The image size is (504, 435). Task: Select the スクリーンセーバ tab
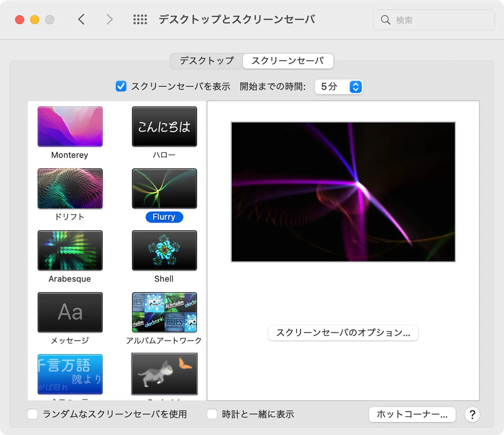click(288, 61)
